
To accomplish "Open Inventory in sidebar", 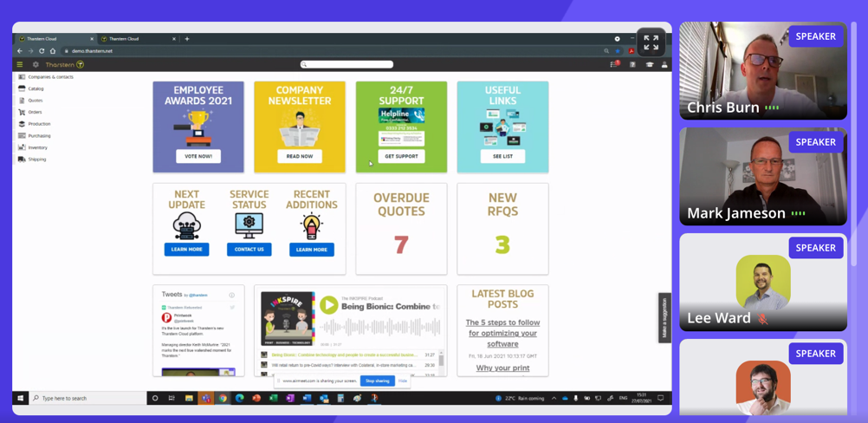I will pos(33,147).
